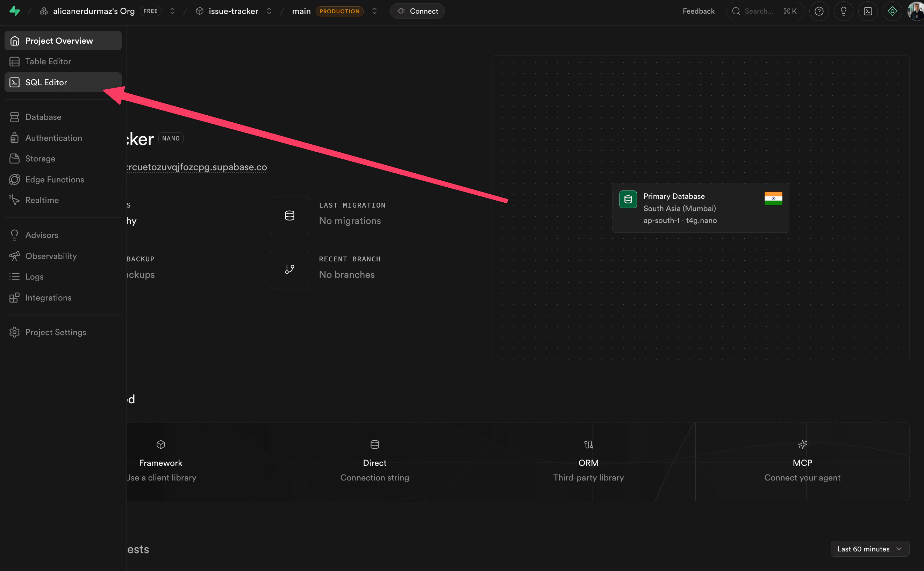The height and width of the screenshot is (571, 924).
Task: Click the user avatar in the top-right
Action: [x=915, y=11]
